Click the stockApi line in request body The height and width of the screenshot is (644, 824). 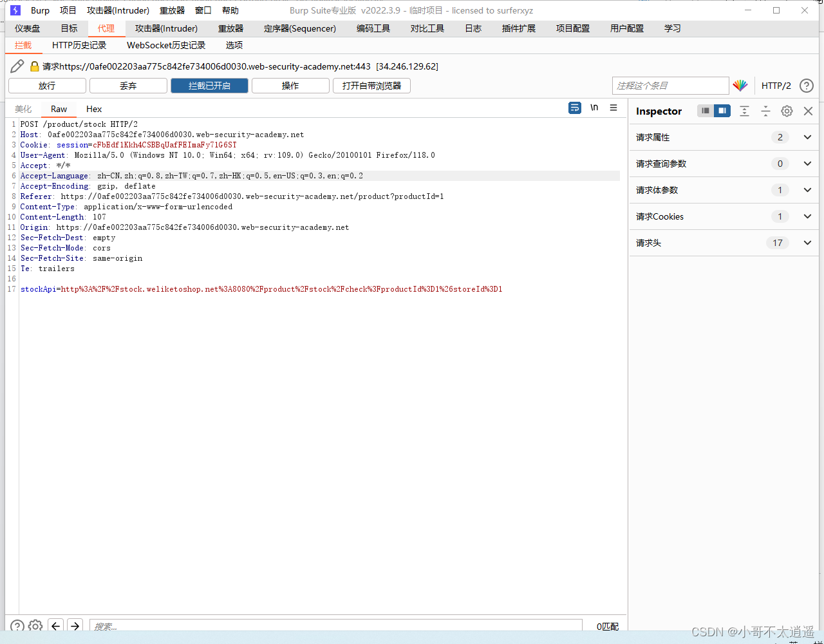coord(261,289)
